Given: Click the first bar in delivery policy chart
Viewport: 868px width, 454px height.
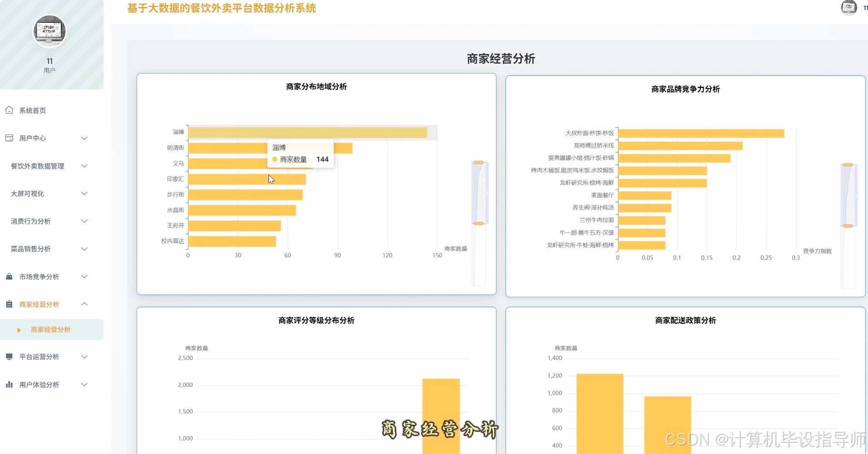Looking at the screenshot, I should tap(600, 414).
